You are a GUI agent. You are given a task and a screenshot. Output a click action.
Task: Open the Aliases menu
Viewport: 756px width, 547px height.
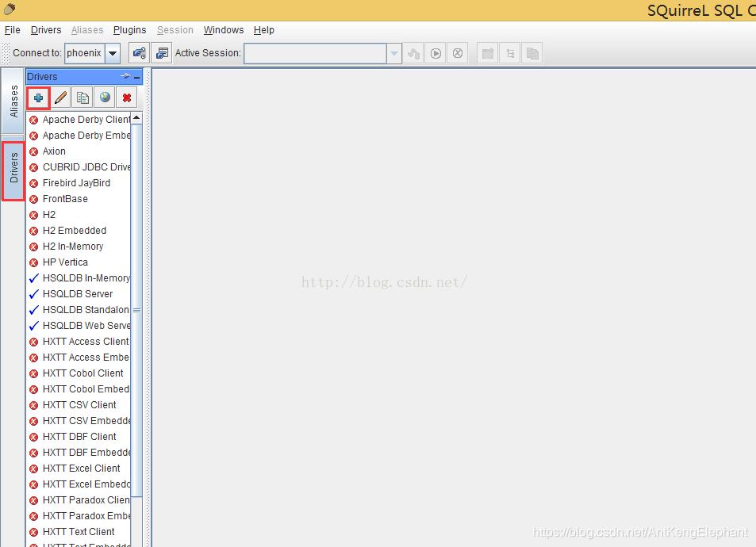pyautogui.click(x=87, y=30)
